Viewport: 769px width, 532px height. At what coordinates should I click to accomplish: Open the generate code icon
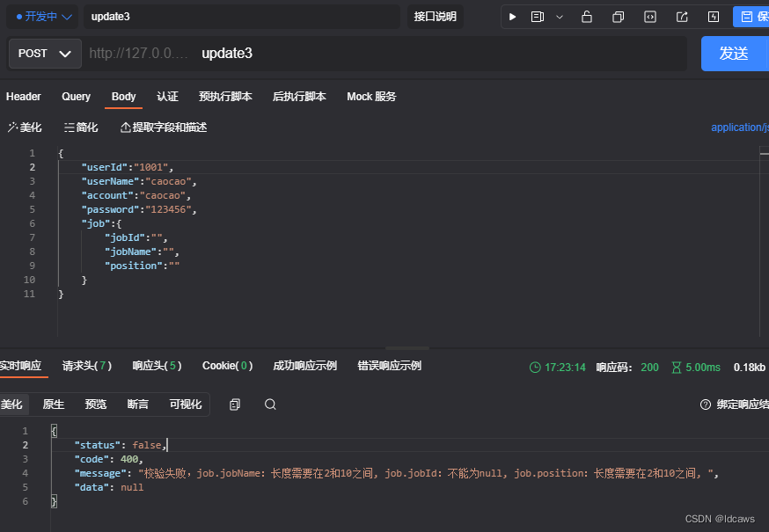tap(650, 17)
